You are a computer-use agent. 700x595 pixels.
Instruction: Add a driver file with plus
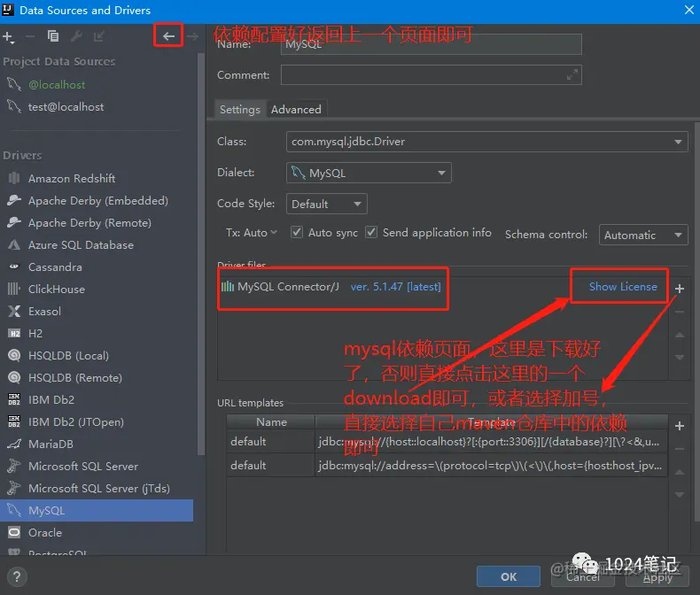point(680,289)
